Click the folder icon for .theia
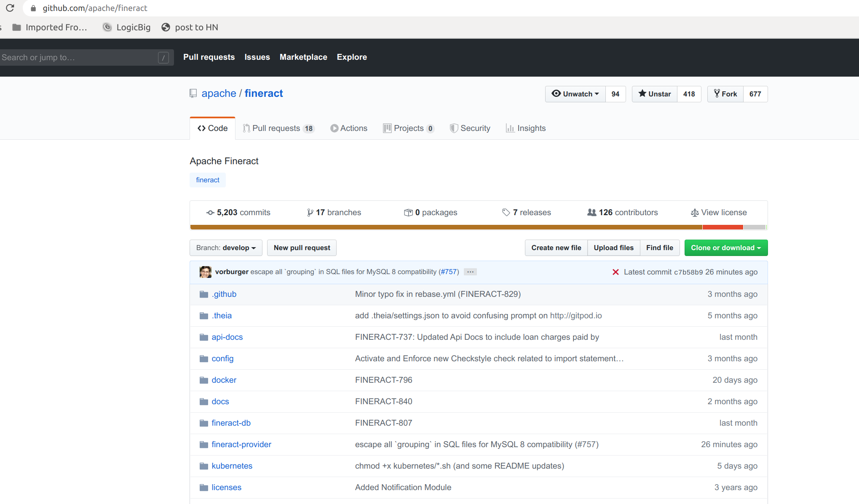Screen dimensions: 859x504 tap(204, 316)
